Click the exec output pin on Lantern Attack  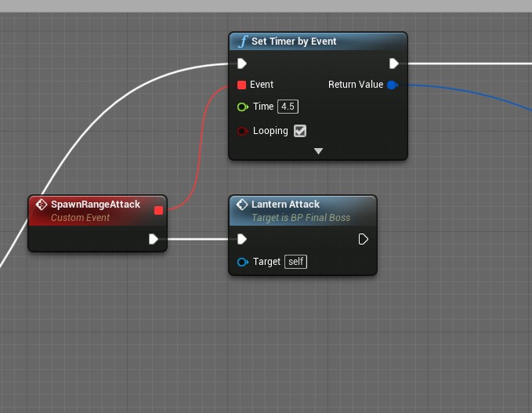click(364, 239)
